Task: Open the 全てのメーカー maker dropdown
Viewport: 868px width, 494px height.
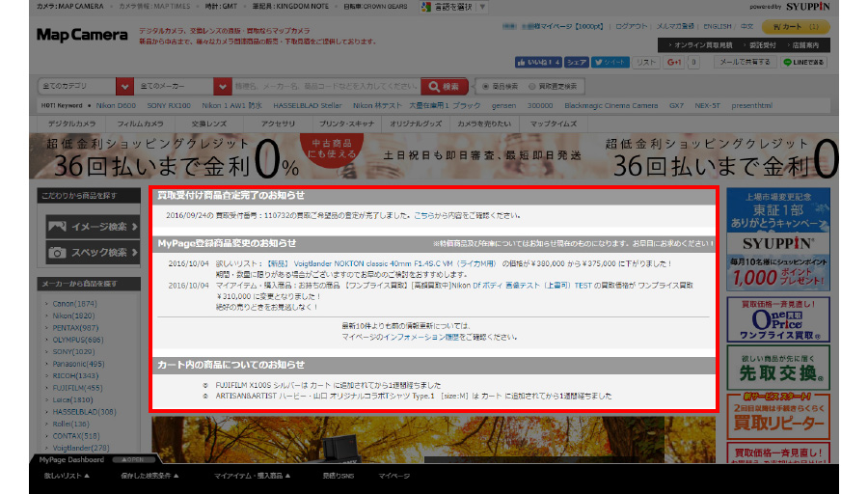Action: click(x=182, y=87)
